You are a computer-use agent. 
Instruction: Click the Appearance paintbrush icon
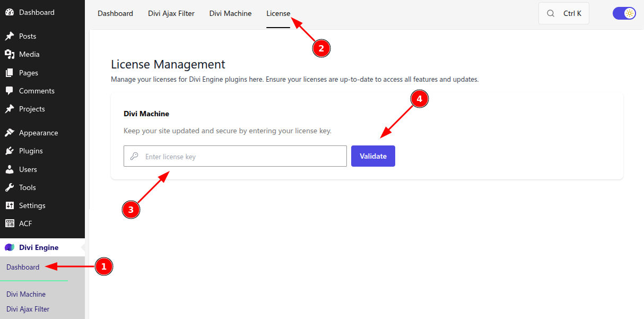[x=10, y=133]
